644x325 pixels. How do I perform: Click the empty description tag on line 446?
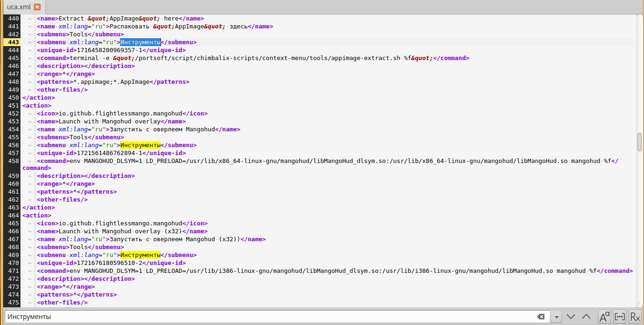[86, 66]
